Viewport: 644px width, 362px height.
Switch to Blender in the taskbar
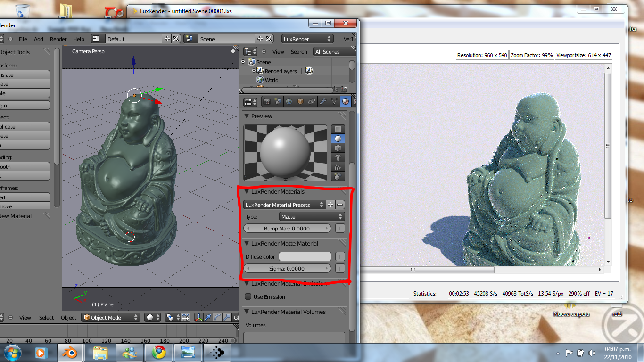[71, 353]
